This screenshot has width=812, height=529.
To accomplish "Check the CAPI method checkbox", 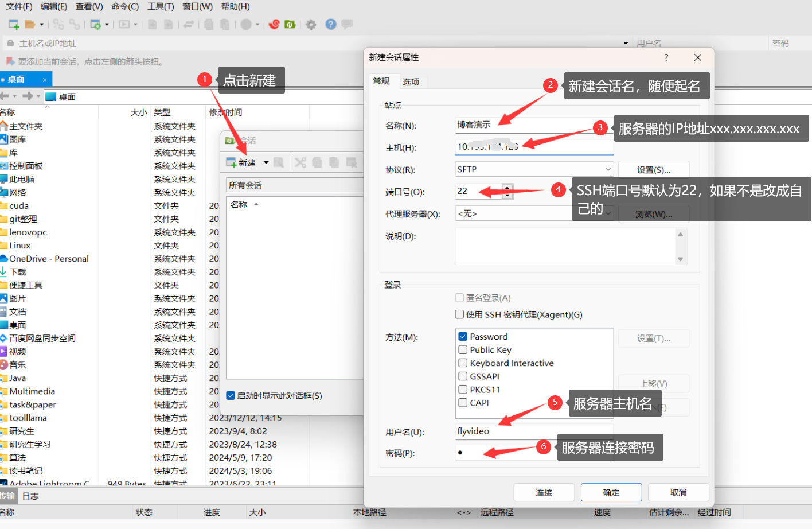I will pos(463,402).
